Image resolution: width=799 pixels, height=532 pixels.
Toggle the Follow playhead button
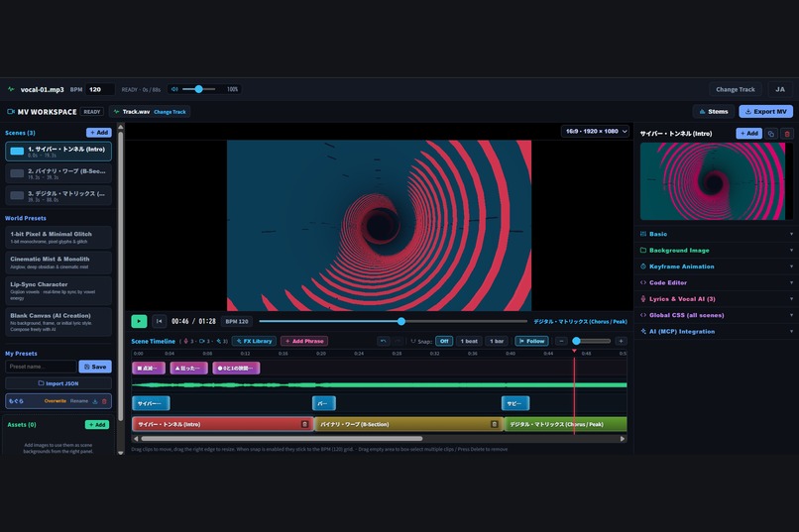click(x=531, y=341)
